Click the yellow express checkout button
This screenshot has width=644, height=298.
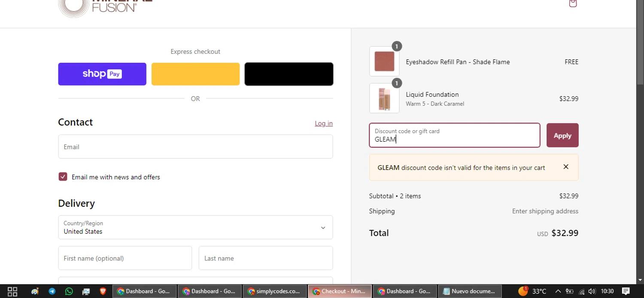click(195, 74)
